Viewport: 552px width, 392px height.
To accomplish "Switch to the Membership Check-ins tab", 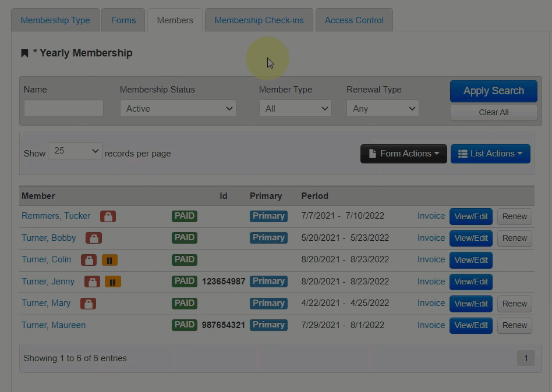I will pos(259,20).
